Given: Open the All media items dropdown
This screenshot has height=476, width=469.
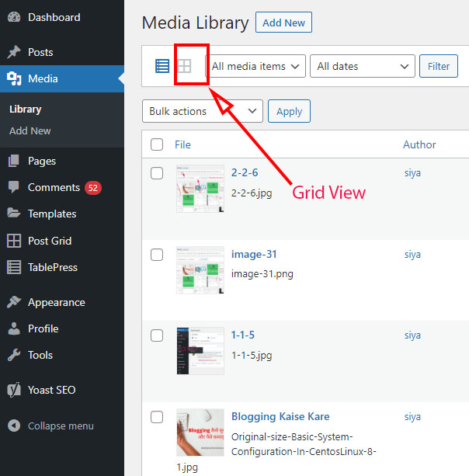Looking at the screenshot, I should (x=257, y=66).
